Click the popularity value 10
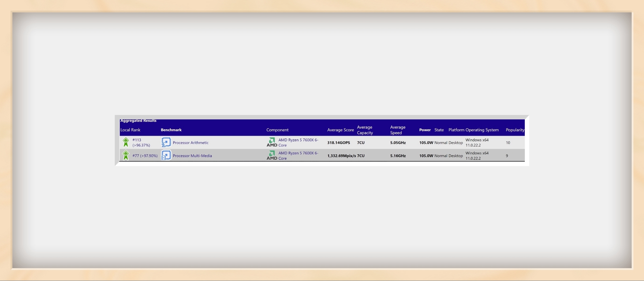 pyautogui.click(x=508, y=143)
